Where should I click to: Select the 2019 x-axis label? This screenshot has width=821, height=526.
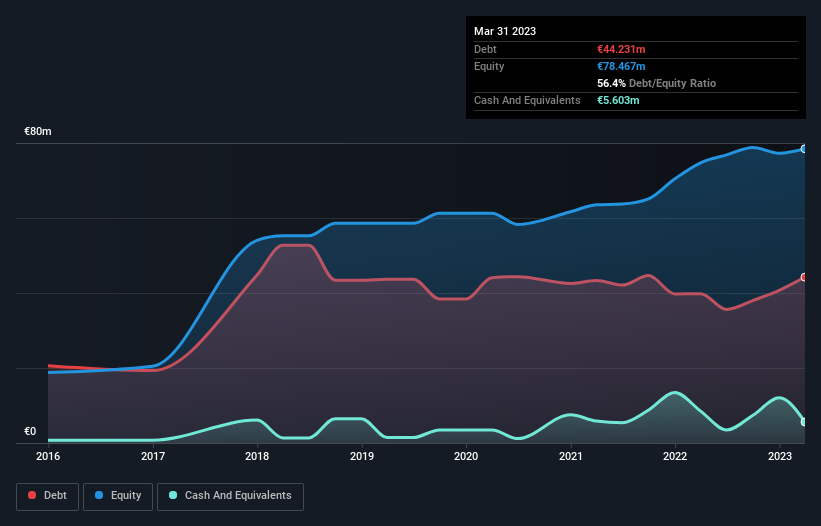click(362, 456)
